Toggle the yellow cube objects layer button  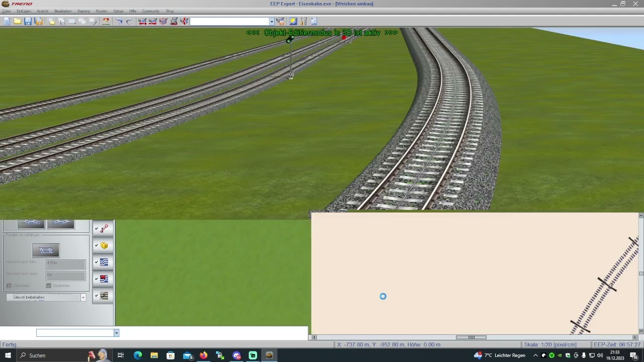pos(103,245)
